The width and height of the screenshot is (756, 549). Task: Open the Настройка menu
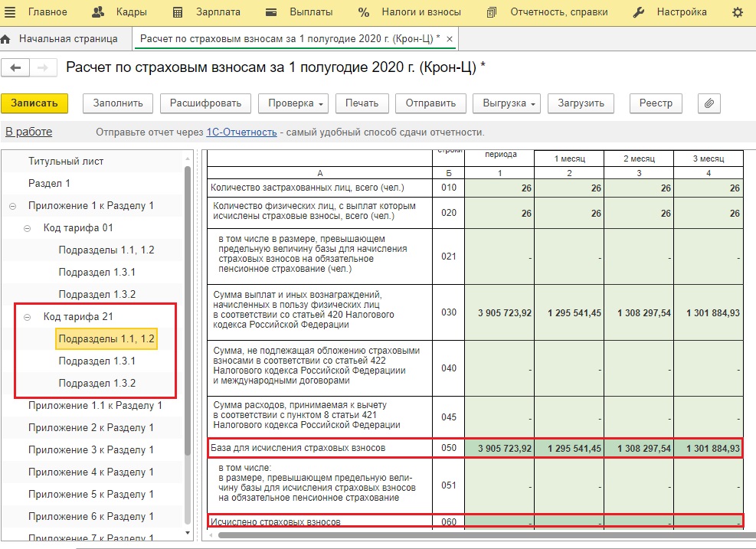(682, 12)
